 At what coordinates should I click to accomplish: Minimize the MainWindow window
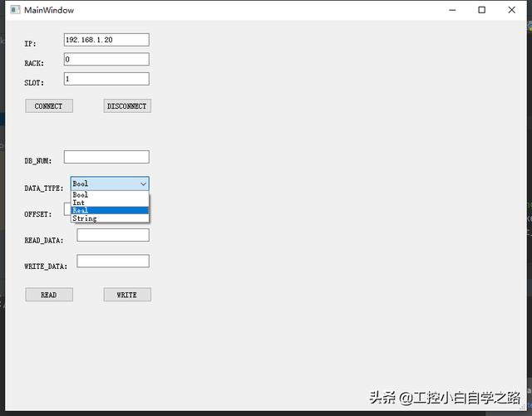tap(452, 10)
